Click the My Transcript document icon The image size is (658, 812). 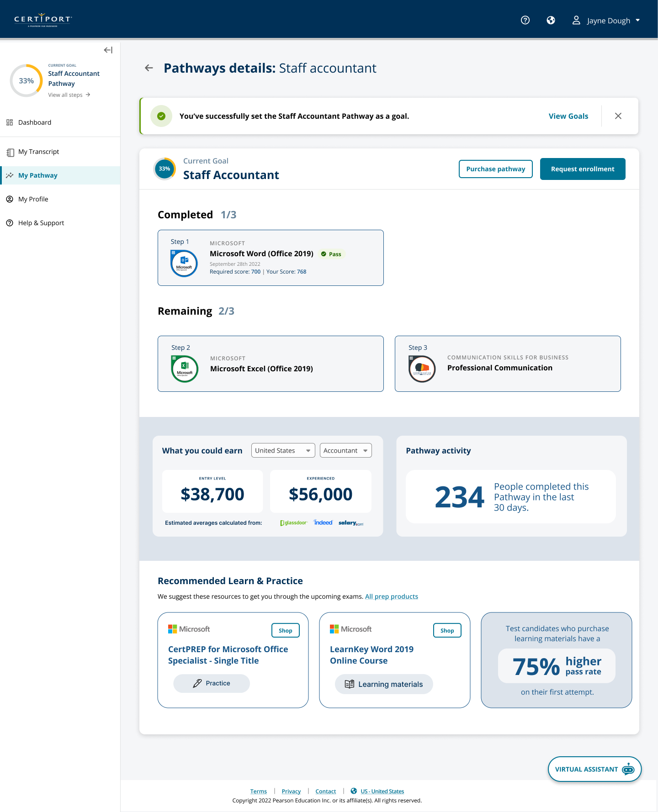coord(10,152)
